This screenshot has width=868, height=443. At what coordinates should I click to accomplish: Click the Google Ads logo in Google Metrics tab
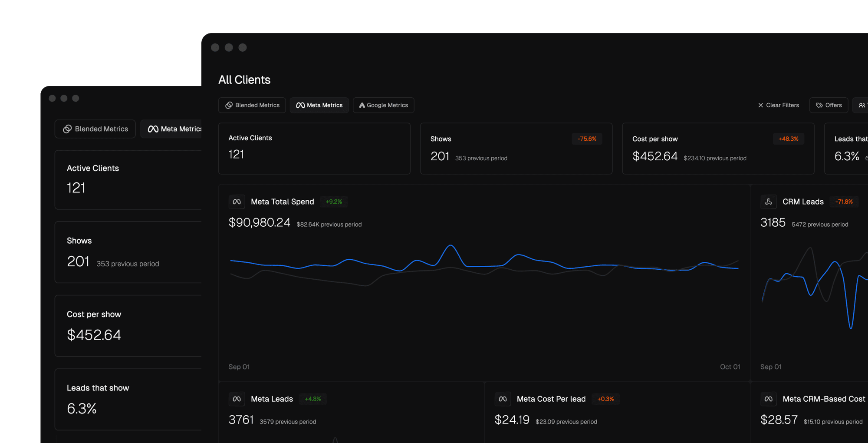click(362, 105)
